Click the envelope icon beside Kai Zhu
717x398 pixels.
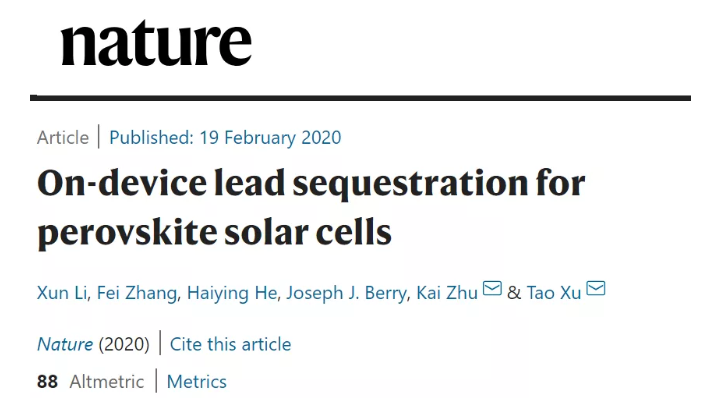point(492,289)
